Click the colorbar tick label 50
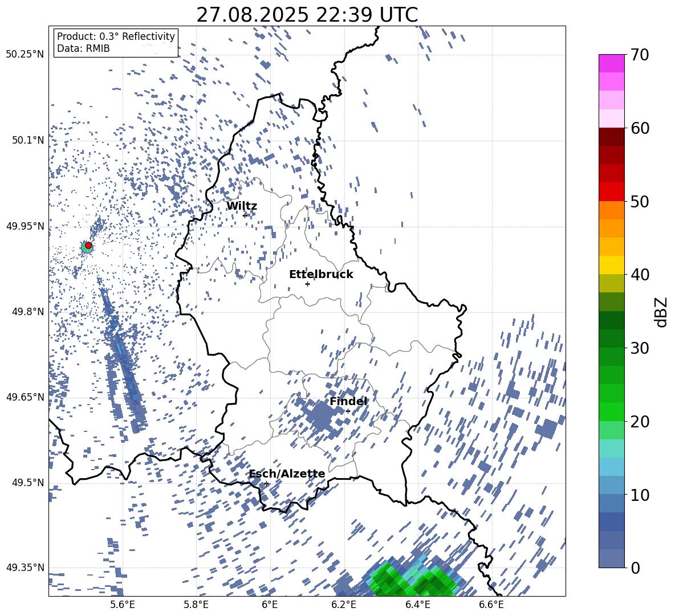This screenshot has width=675, height=616. point(640,202)
